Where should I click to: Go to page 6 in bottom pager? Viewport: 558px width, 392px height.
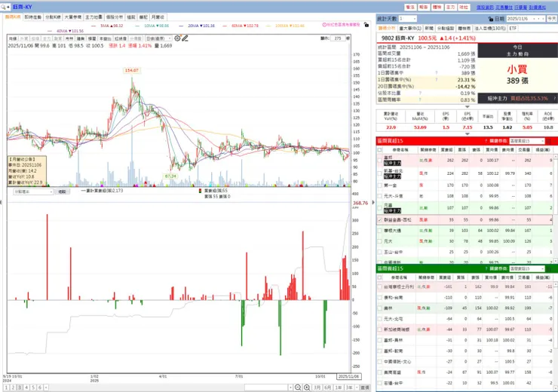pos(40,387)
